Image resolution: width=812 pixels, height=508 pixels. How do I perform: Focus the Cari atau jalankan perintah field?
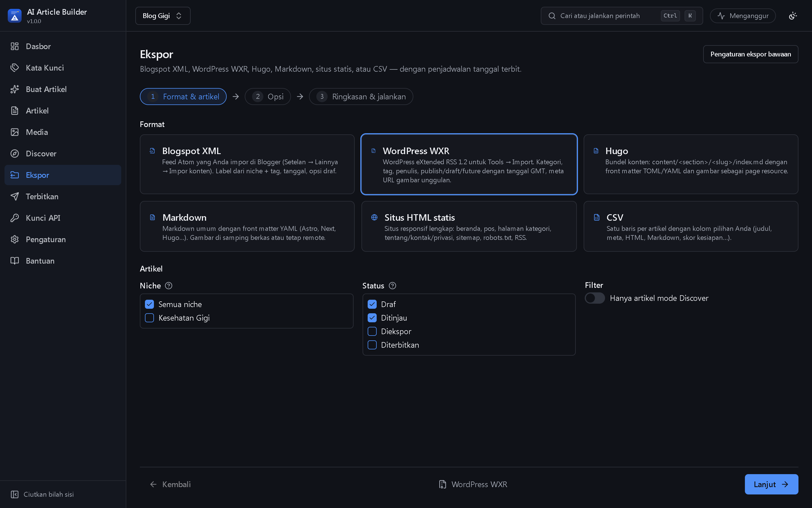pyautogui.click(x=622, y=16)
